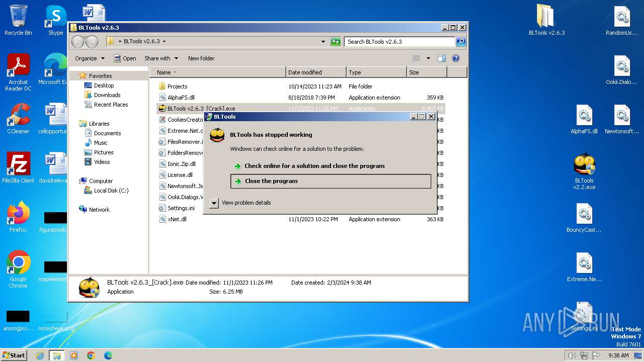
Task: Launch CCleaner desktop shortcut
Action: (x=18, y=119)
